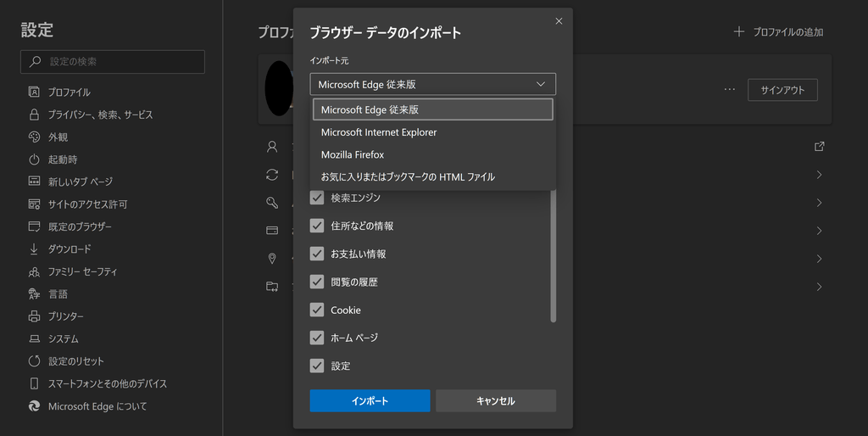The width and height of the screenshot is (868, 436).
Task: Uncheck the 閲覧の履歴 checkbox
Action: [x=317, y=282]
